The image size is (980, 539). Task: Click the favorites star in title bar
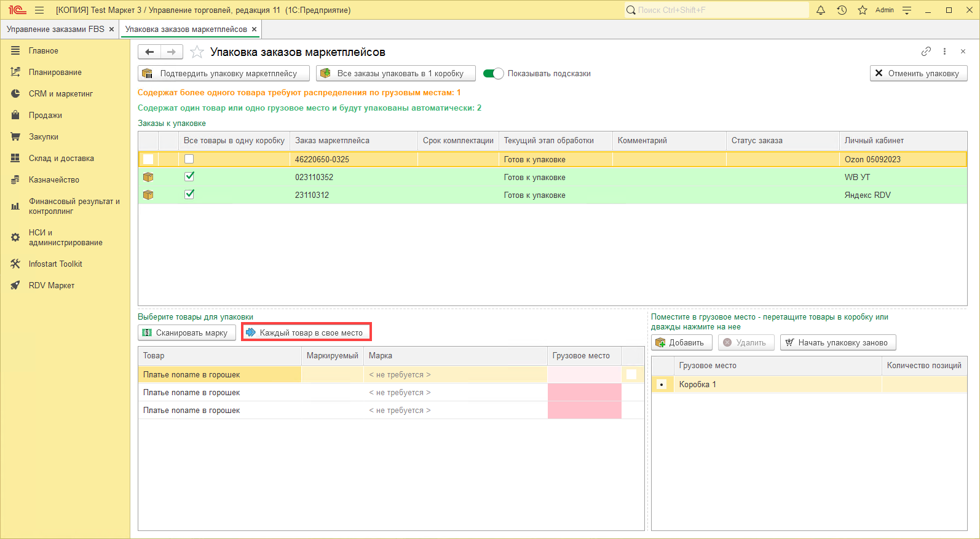point(863,10)
